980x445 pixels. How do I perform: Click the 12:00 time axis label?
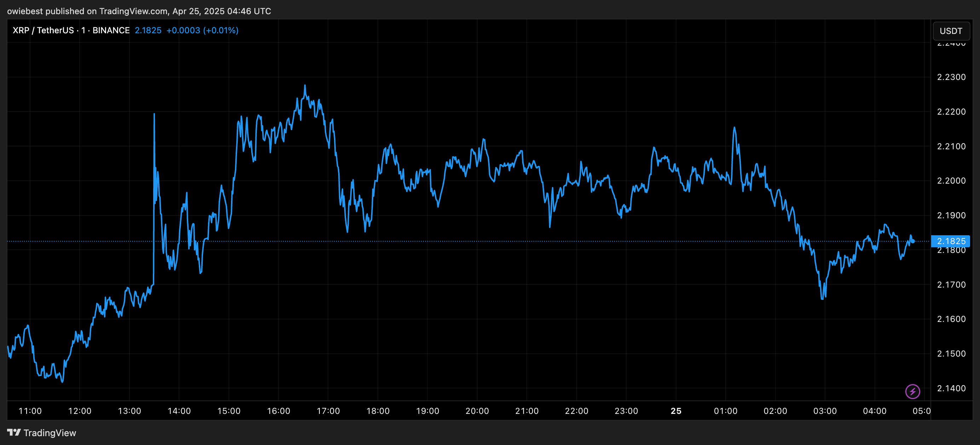coord(80,411)
